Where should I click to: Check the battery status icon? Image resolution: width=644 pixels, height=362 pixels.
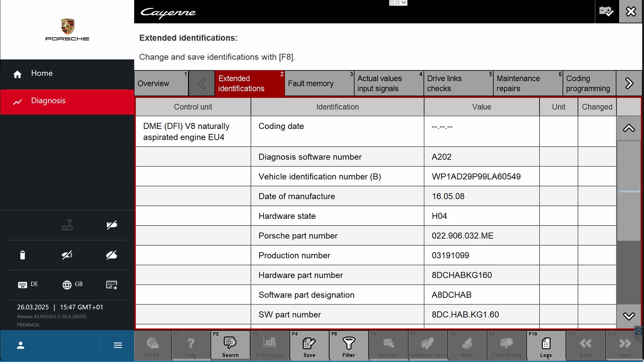click(x=23, y=255)
